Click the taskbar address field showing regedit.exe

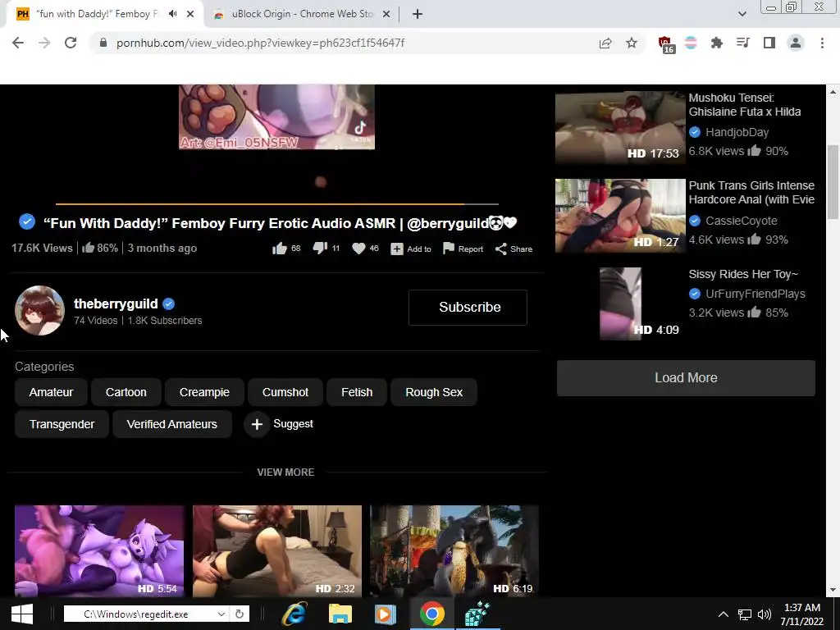tap(138, 614)
